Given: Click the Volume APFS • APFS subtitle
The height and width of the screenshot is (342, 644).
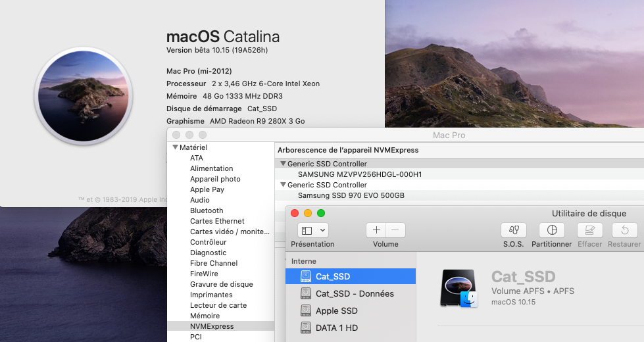Looking at the screenshot, I should (533, 291).
